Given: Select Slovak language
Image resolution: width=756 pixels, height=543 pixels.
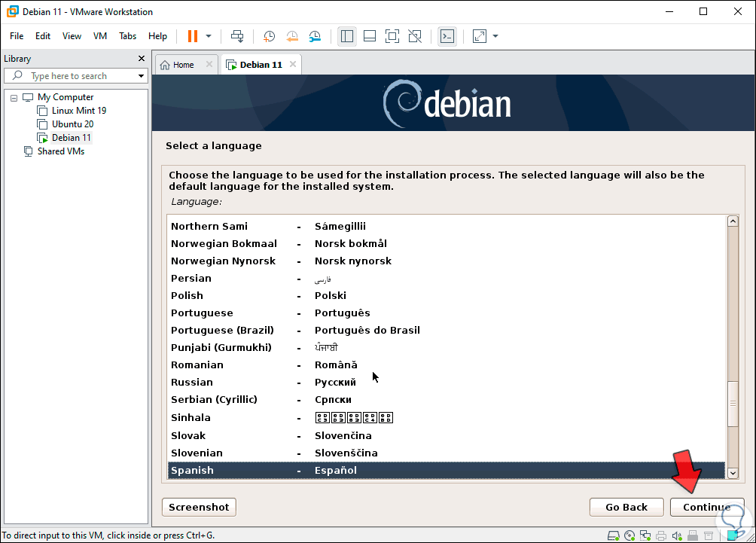Looking at the screenshot, I should click(446, 435).
